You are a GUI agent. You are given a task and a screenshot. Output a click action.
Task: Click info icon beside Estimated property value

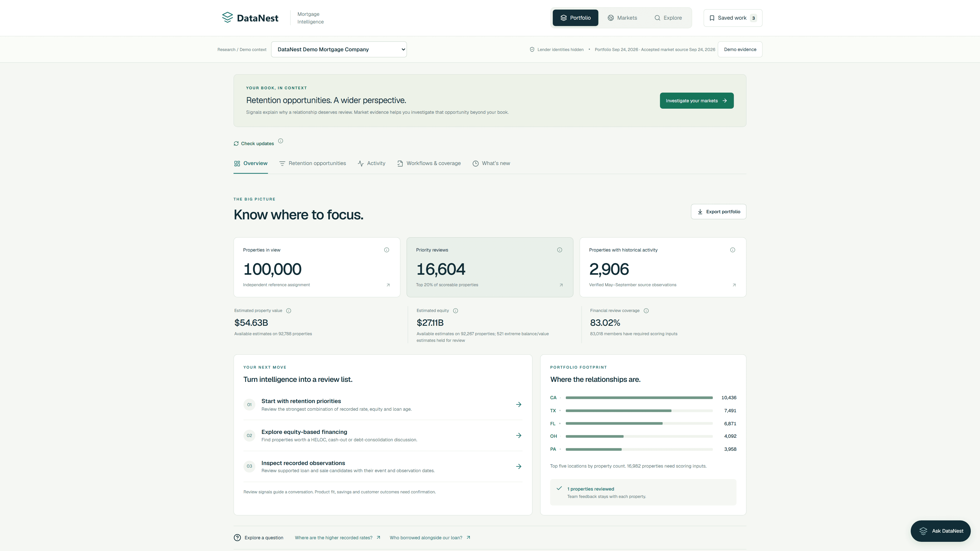click(289, 311)
